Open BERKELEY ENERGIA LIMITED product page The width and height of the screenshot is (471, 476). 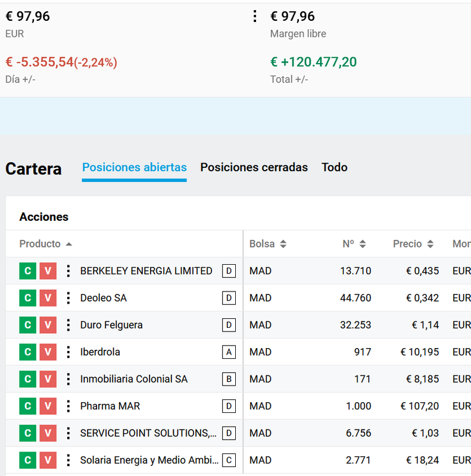coord(146,271)
